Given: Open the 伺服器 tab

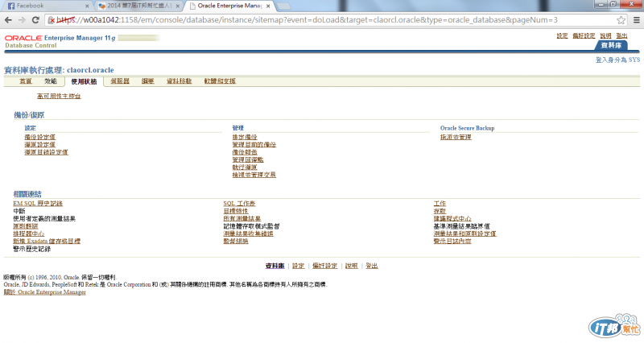Looking at the screenshot, I should point(120,81).
